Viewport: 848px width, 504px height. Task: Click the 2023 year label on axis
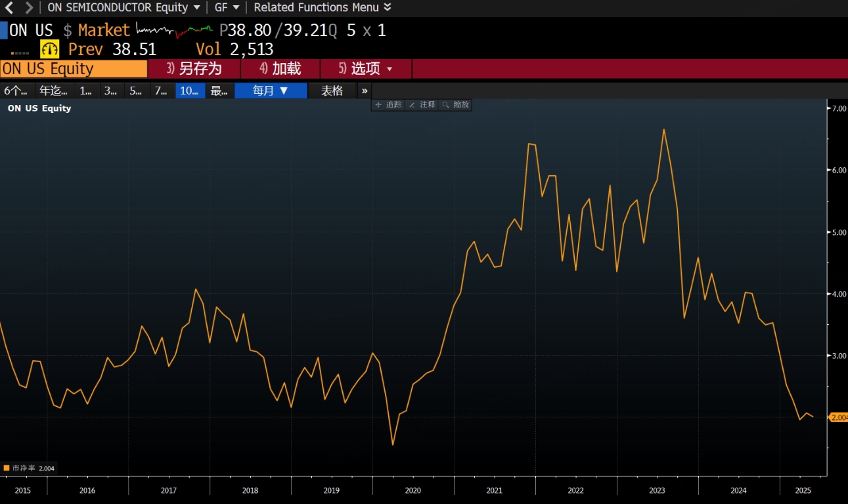coord(657,490)
